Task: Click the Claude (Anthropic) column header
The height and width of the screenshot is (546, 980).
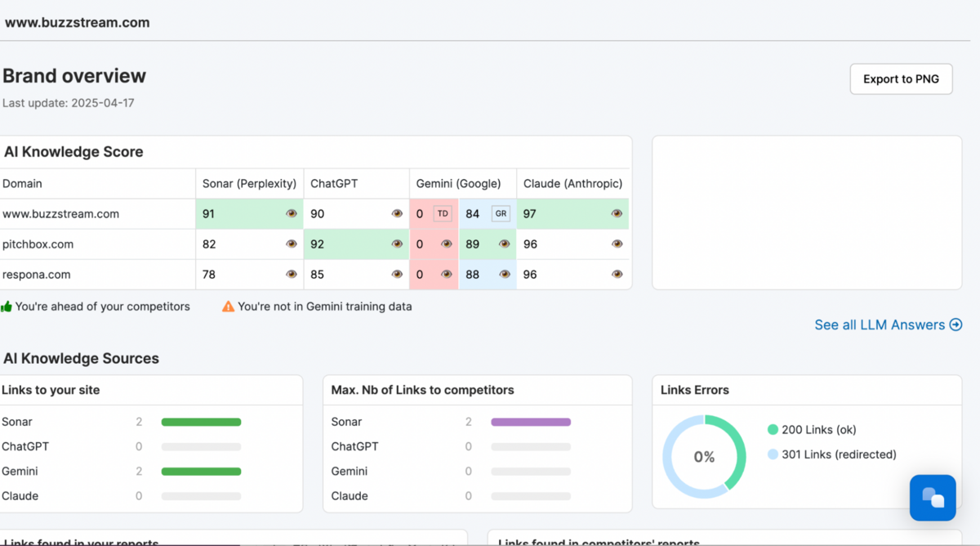Action: (572, 183)
